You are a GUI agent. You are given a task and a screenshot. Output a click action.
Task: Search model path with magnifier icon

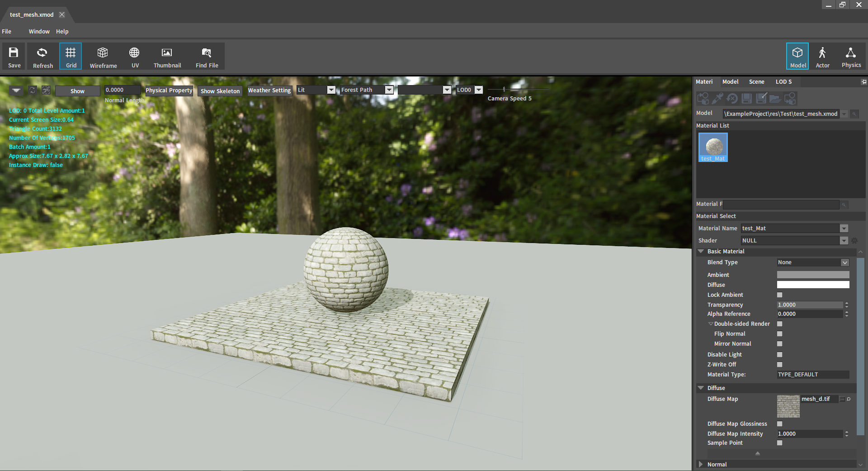854,114
